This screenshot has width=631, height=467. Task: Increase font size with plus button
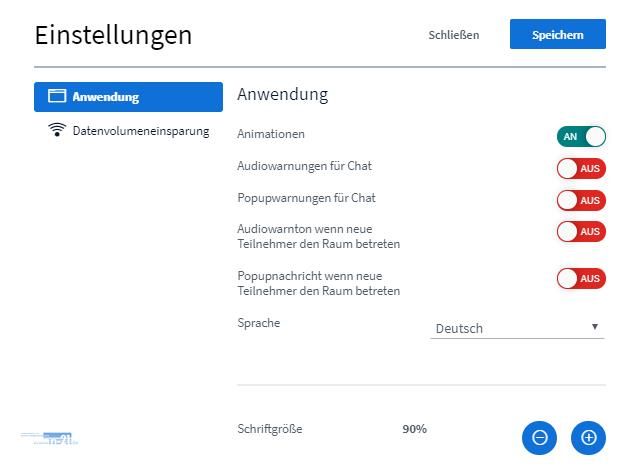(588, 437)
